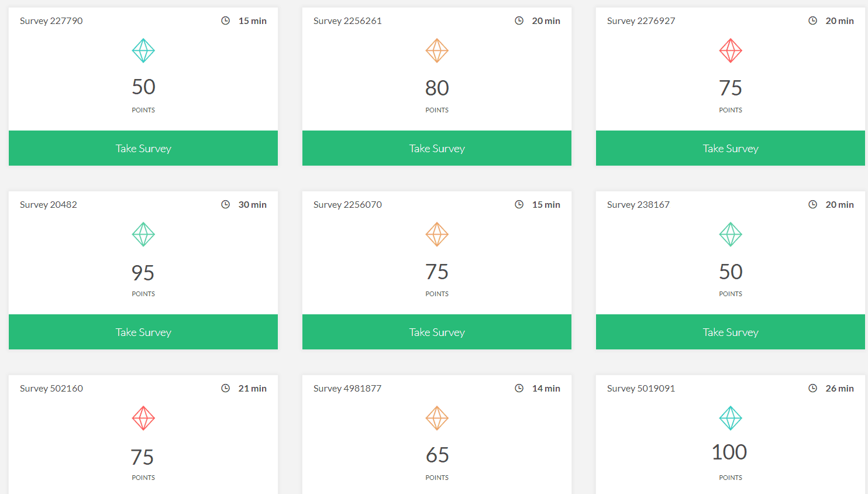Take Survey 227790
Viewport: 868px width, 494px height.
coord(143,148)
